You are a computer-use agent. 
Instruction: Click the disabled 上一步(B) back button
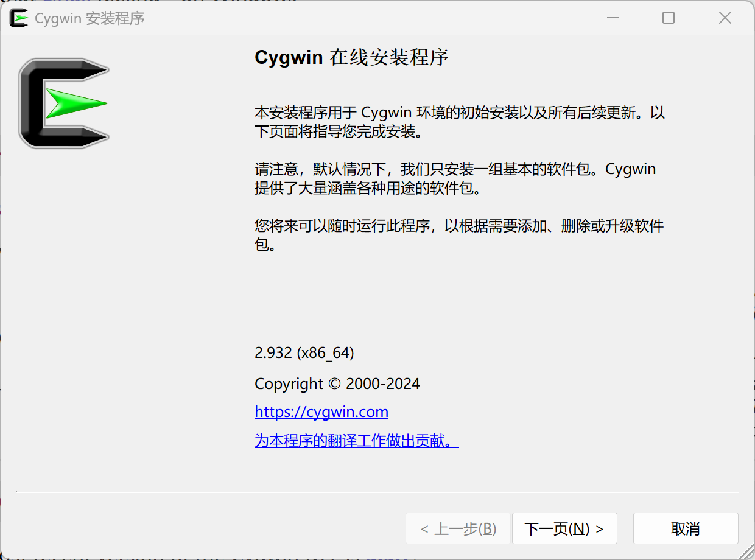click(458, 528)
